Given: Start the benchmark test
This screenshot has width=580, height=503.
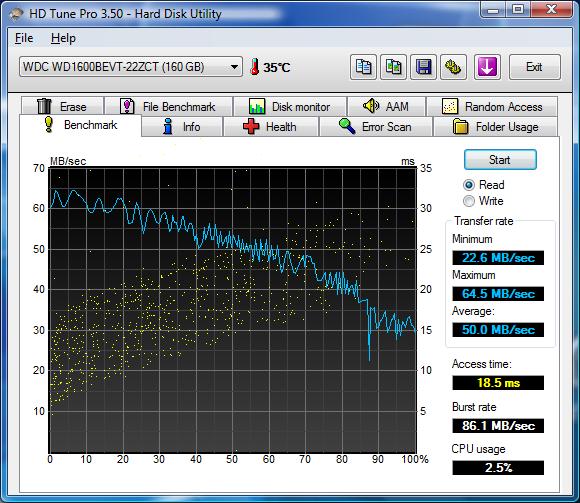Looking at the screenshot, I should tap(500, 160).
